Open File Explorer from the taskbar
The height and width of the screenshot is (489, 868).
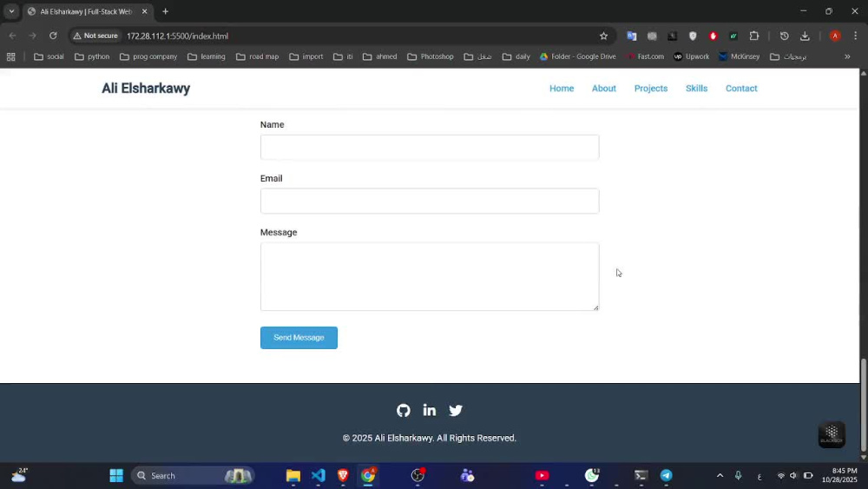coord(293,476)
